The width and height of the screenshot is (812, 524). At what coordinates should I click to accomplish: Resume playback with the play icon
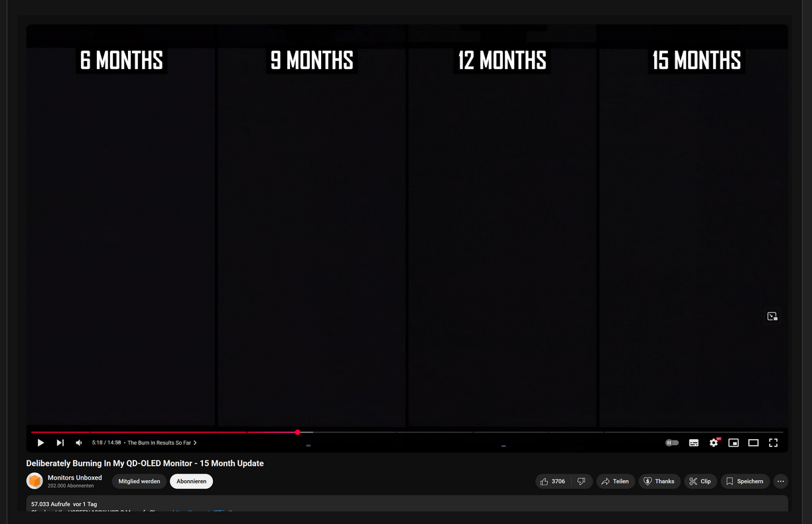click(40, 442)
